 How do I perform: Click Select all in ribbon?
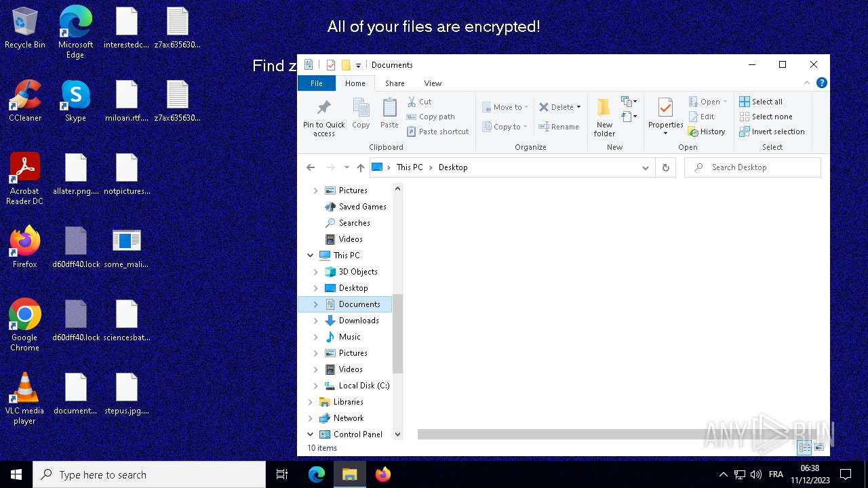[761, 102]
